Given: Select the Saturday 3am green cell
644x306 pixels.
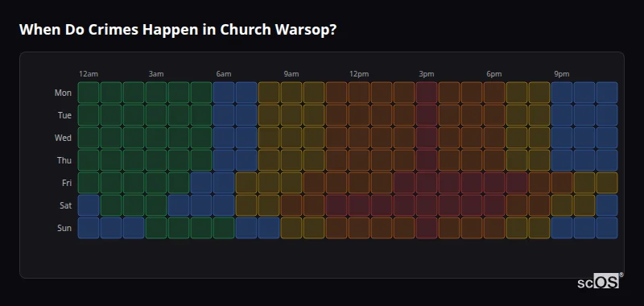Looking at the screenshot, I should [156, 205].
